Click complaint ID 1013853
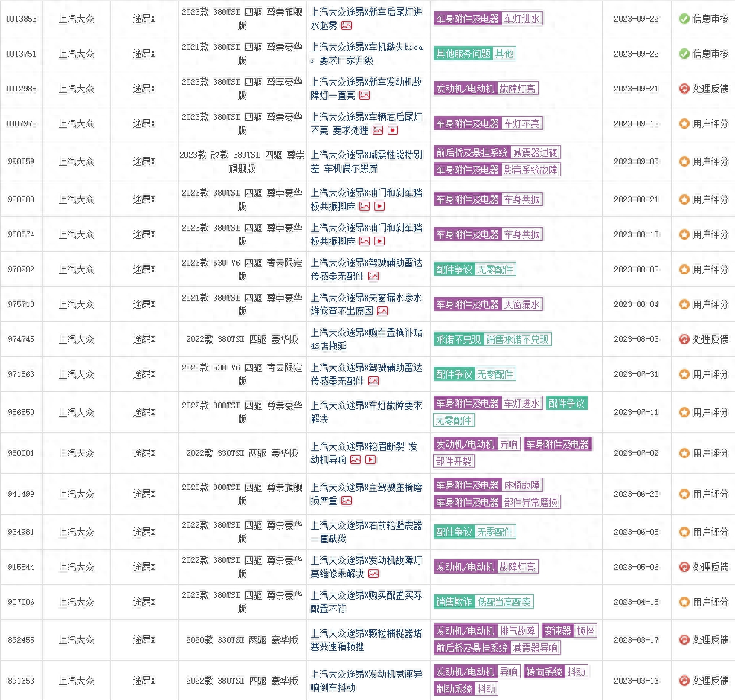 pyautogui.click(x=21, y=19)
